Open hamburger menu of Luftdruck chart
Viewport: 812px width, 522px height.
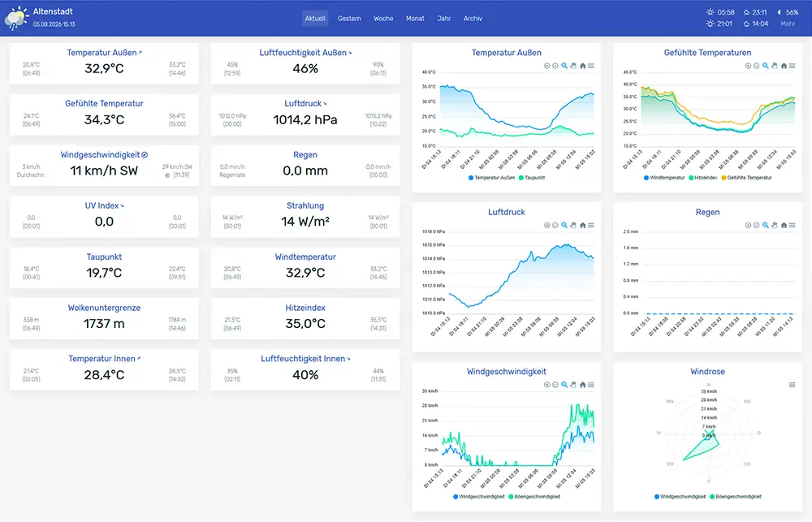pyautogui.click(x=591, y=225)
